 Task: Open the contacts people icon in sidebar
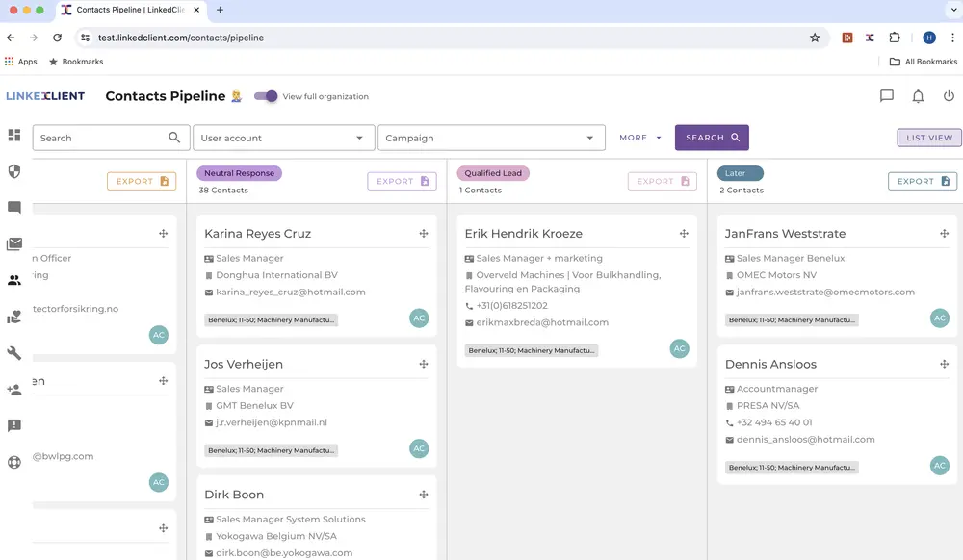pyautogui.click(x=14, y=280)
